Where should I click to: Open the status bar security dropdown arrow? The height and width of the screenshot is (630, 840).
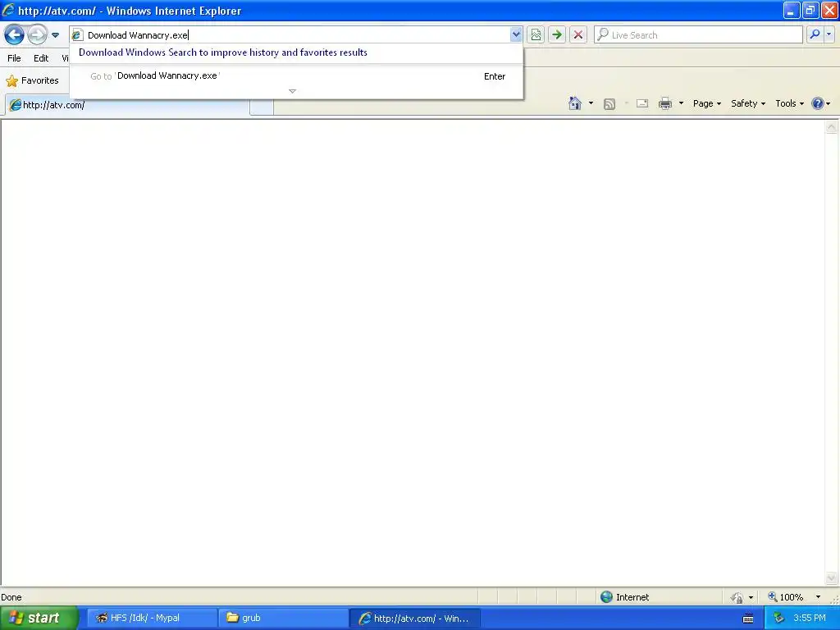[x=751, y=597]
